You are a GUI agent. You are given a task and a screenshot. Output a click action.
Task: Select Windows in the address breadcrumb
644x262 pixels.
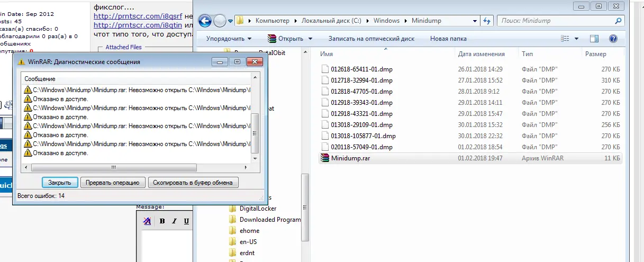point(386,21)
